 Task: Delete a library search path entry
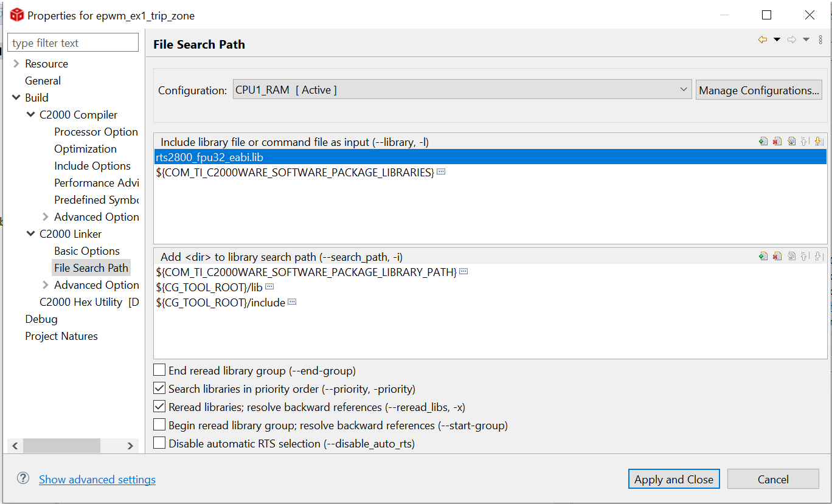[777, 257]
